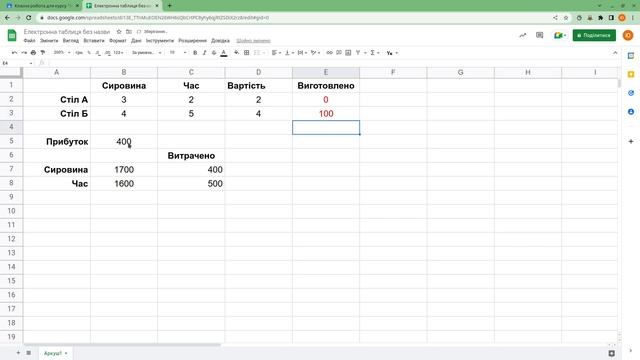The width and height of the screenshot is (640, 360).
Task: Open the Дані menu
Action: (x=136, y=41)
